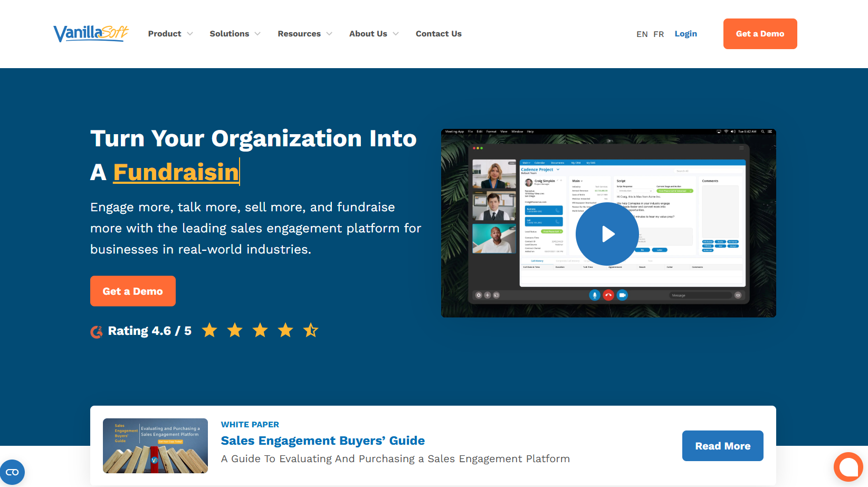Image resolution: width=868 pixels, height=487 pixels.
Task: Play the product demo video
Action: click(607, 234)
